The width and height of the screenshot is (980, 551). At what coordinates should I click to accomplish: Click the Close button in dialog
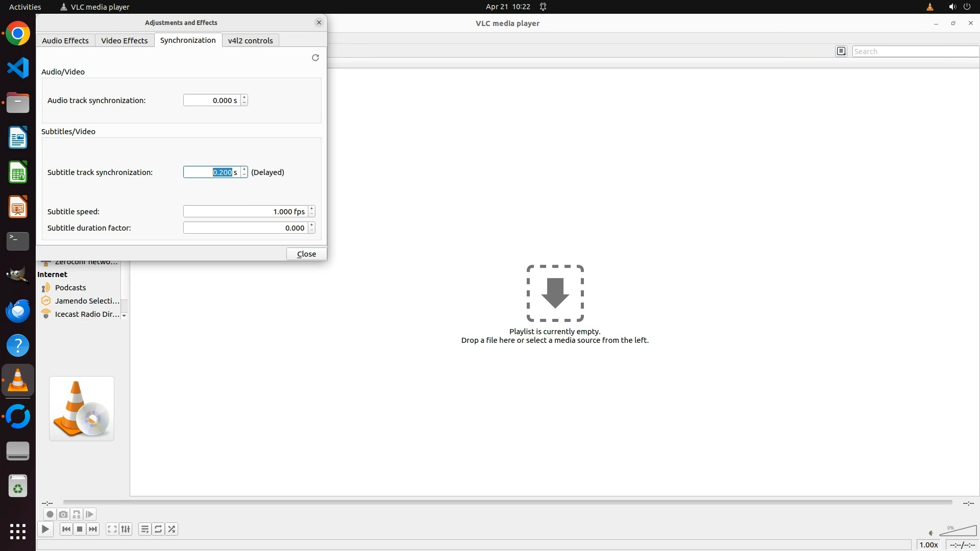point(306,254)
